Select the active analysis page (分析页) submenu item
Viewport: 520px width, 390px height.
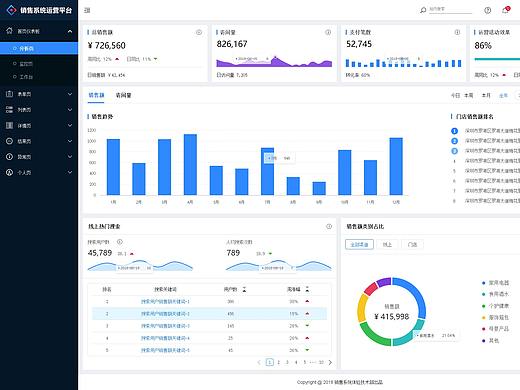pyautogui.click(x=39, y=48)
